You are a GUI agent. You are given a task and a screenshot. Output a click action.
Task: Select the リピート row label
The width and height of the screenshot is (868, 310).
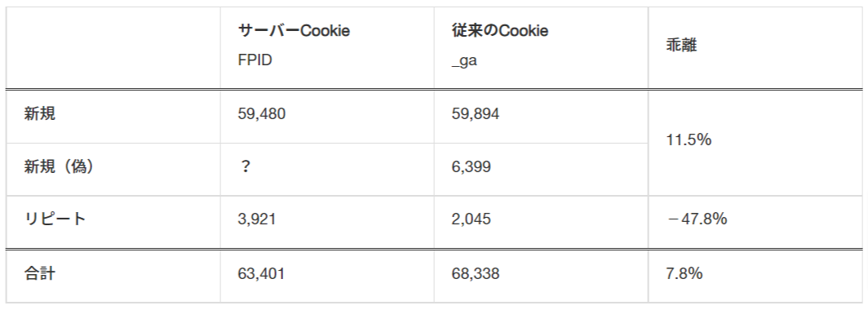[55, 219]
